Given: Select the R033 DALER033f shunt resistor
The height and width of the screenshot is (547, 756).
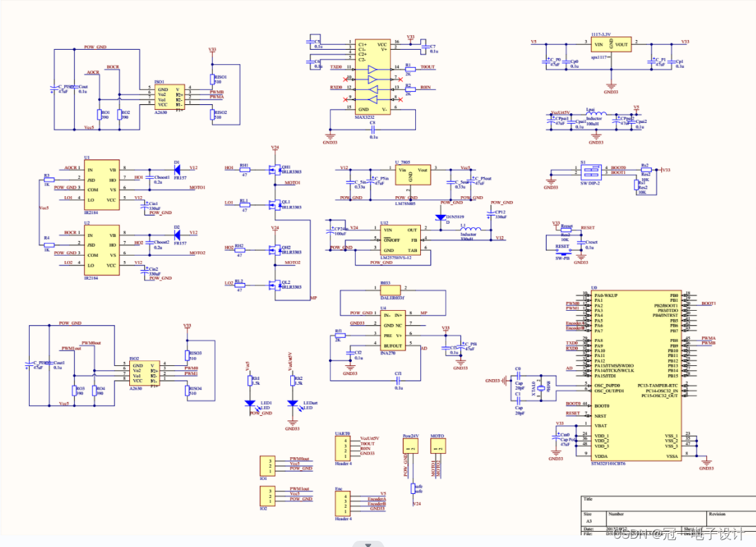Looking at the screenshot, I should [x=390, y=290].
